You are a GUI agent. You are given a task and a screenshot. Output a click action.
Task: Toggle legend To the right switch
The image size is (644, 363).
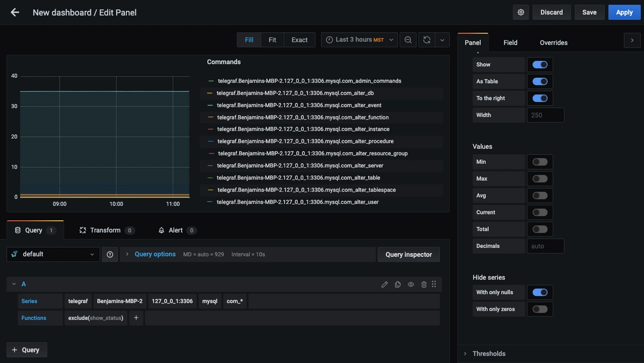click(540, 98)
